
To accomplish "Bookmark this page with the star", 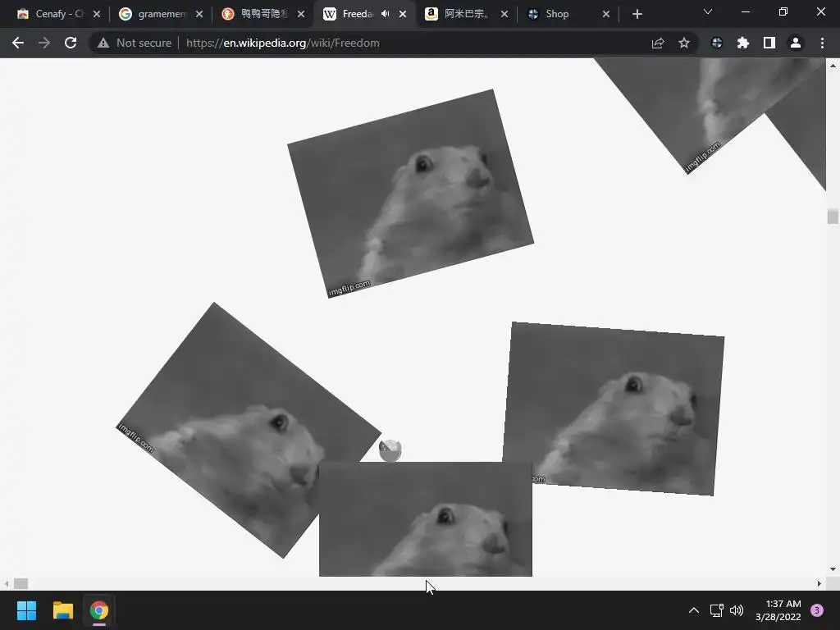I will [684, 43].
